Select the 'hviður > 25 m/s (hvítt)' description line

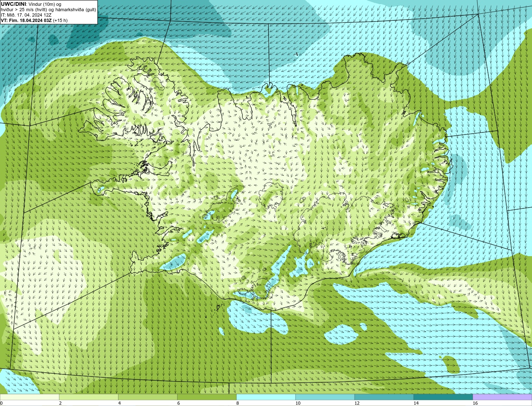48,10
